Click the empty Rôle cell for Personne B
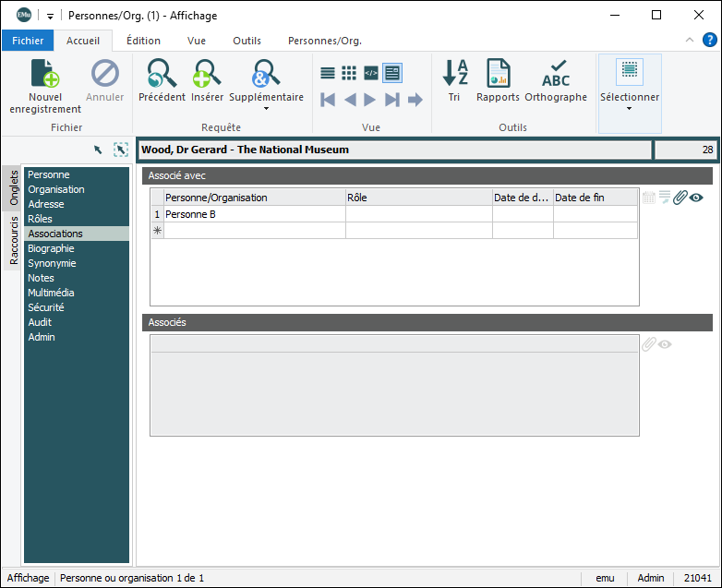Viewport: 722px width, 588px height. 418,214
